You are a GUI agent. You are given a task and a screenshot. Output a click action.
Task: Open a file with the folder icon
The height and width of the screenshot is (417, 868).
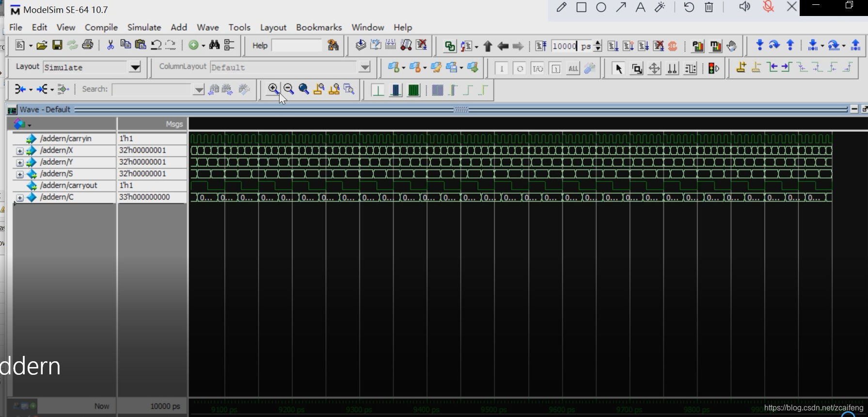tap(42, 46)
